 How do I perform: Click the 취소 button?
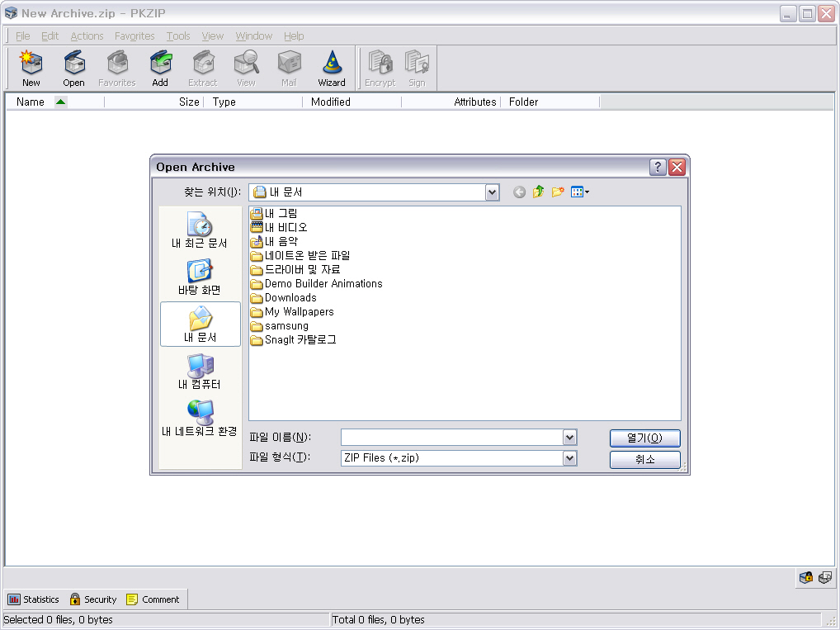(x=645, y=460)
